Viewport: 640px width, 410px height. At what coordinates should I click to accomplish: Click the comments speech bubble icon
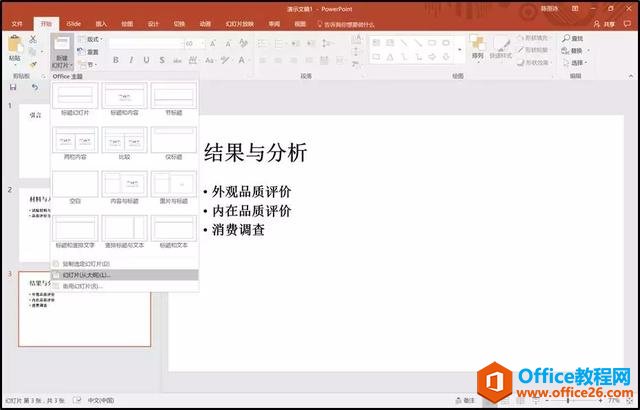[x=627, y=24]
